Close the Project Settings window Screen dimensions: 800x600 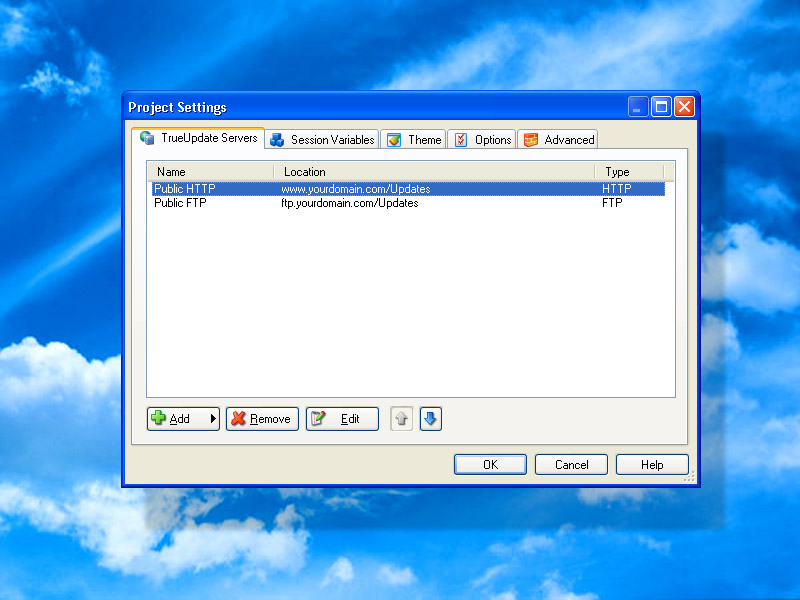coord(684,107)
